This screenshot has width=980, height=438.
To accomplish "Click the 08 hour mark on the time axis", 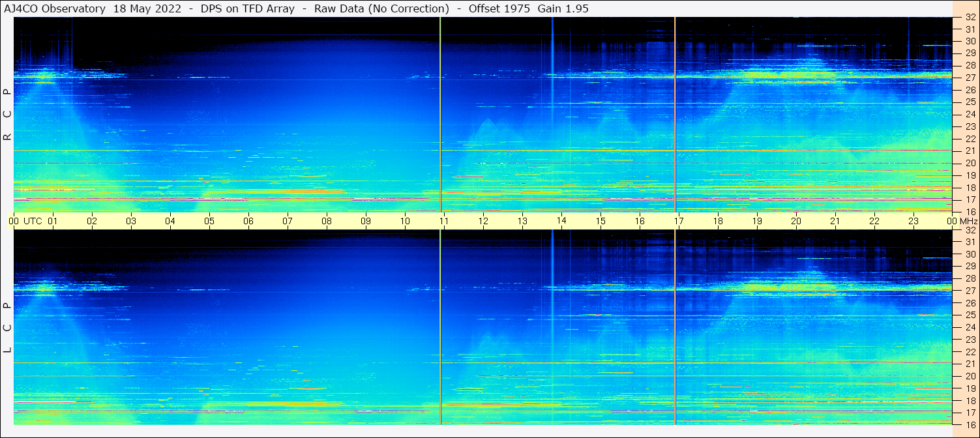I will 327,221.
